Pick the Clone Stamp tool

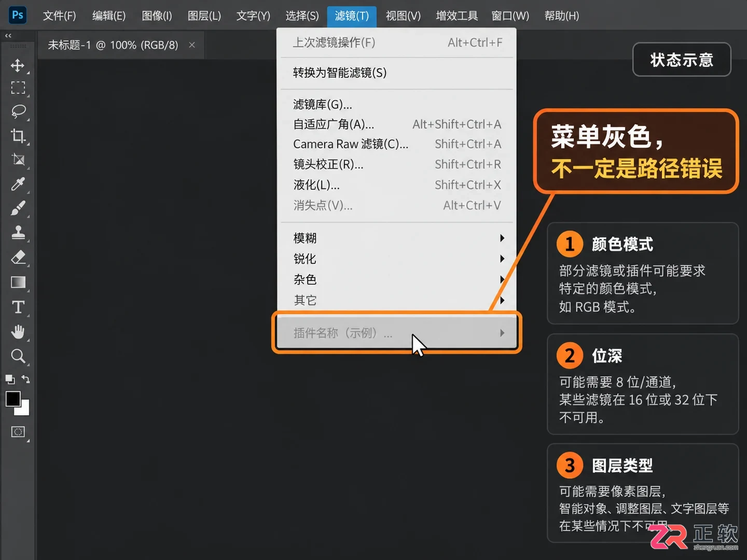pos(18,232)
